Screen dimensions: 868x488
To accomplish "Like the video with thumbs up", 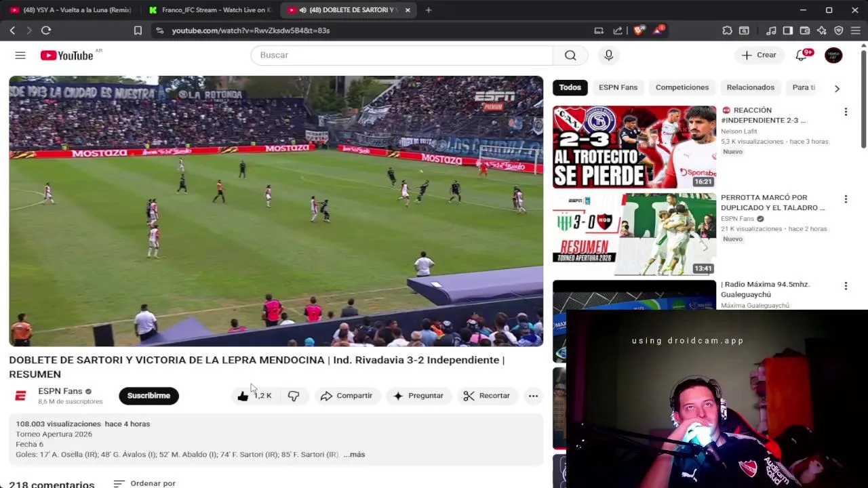I will (x=254, y=396).
